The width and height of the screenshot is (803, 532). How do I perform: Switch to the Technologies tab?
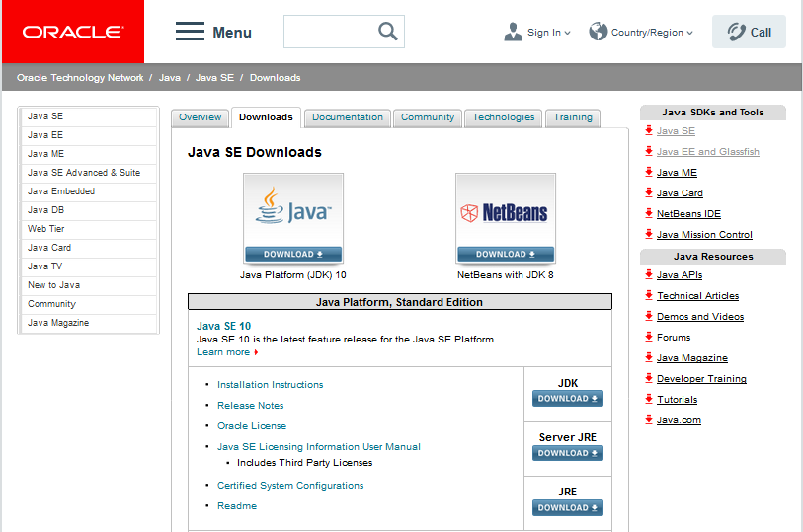coord(503,117)
